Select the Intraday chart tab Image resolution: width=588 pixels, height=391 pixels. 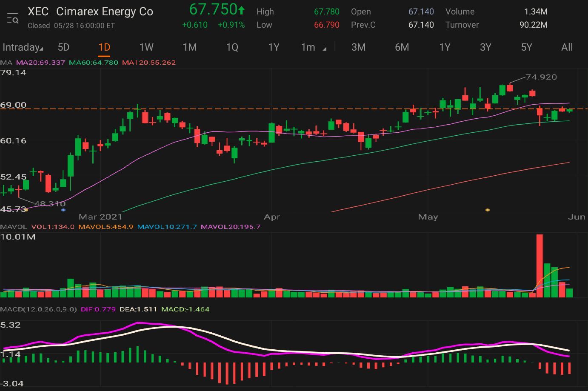click(20, 47)
